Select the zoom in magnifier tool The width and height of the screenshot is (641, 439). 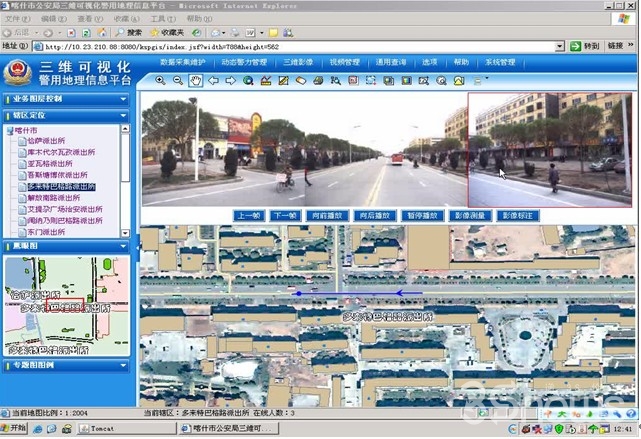point(160,80)
